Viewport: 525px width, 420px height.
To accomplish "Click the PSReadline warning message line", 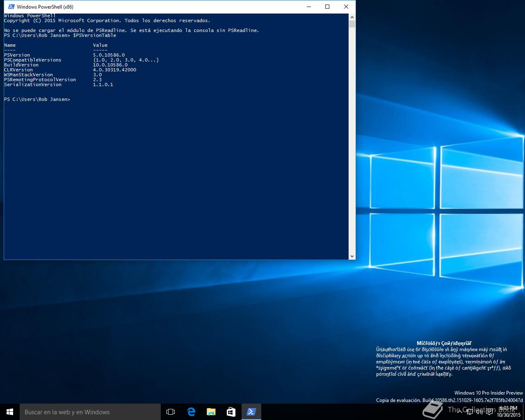I will pyautogui.click(x=131, y=30).
